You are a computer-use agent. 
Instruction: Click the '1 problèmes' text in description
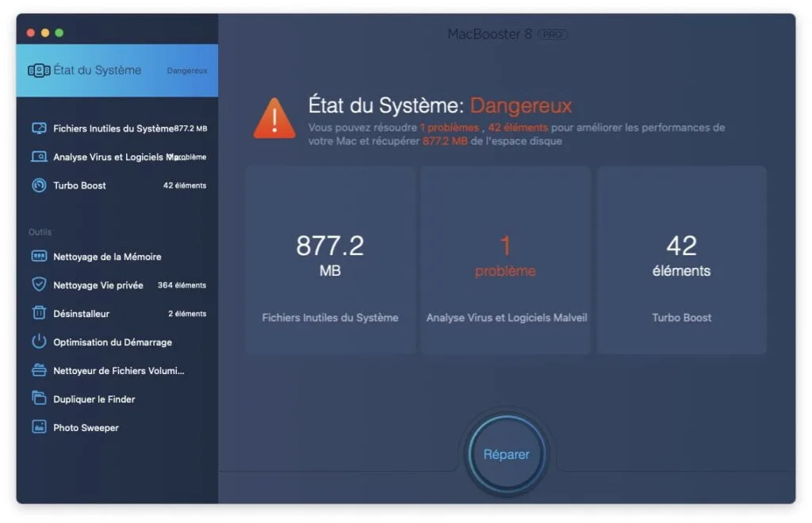(x=450, y=128)
